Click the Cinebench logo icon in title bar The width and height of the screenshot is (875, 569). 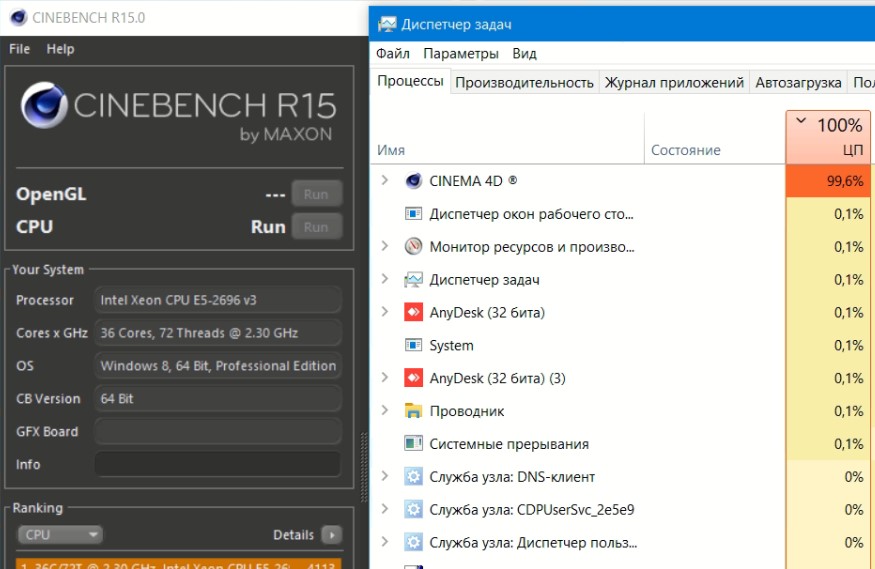pos(18,18)
